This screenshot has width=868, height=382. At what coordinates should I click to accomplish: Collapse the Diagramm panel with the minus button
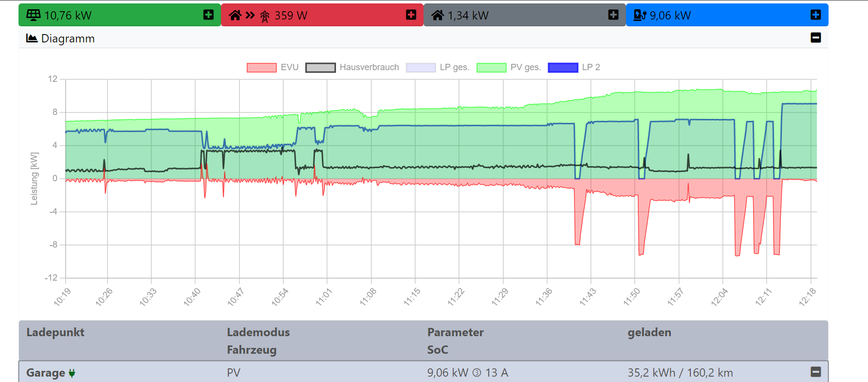pyautogui.click(x=816, y=38)
